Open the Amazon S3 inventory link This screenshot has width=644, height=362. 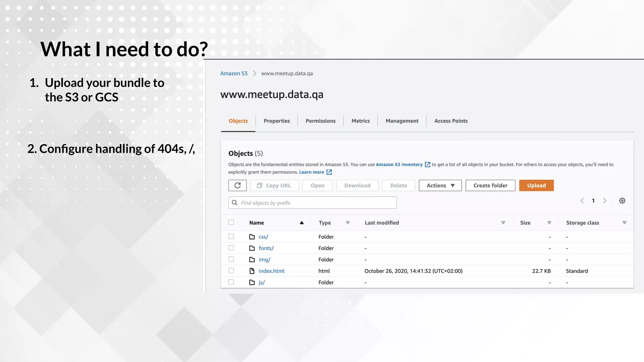point(399,164)
